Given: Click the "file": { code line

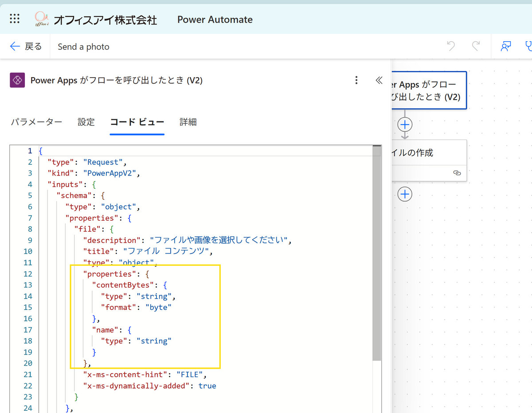Looking at the screenshot, I should (x=94, y=229).
